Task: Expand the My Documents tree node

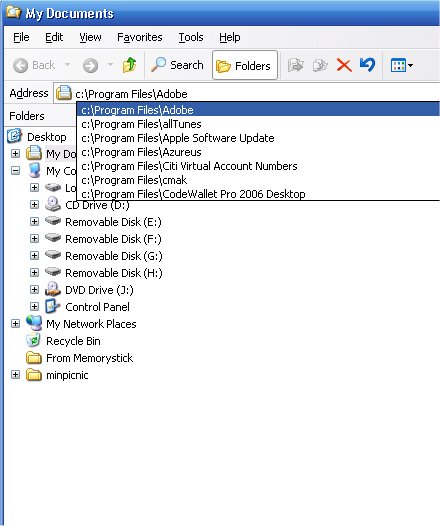Action: 15,154
